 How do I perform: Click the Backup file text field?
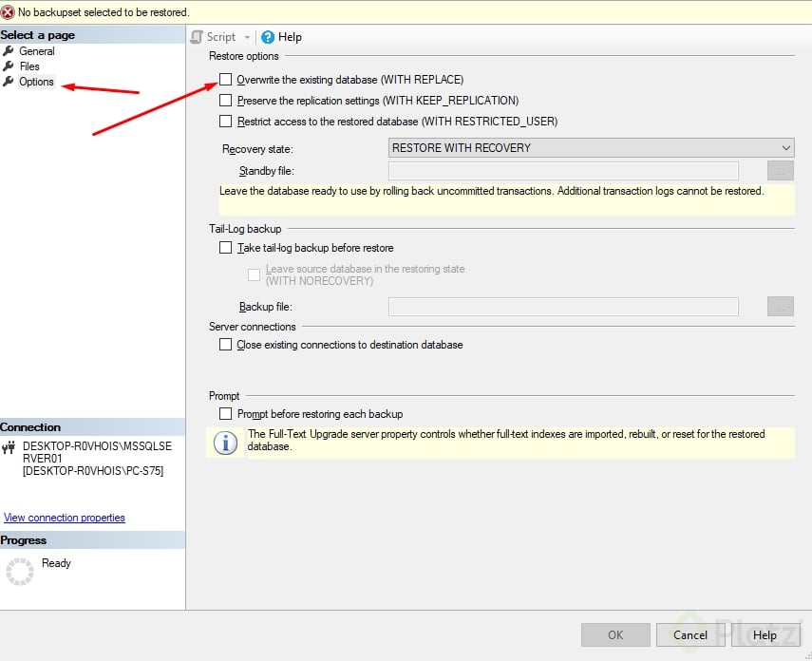point(563,307)
